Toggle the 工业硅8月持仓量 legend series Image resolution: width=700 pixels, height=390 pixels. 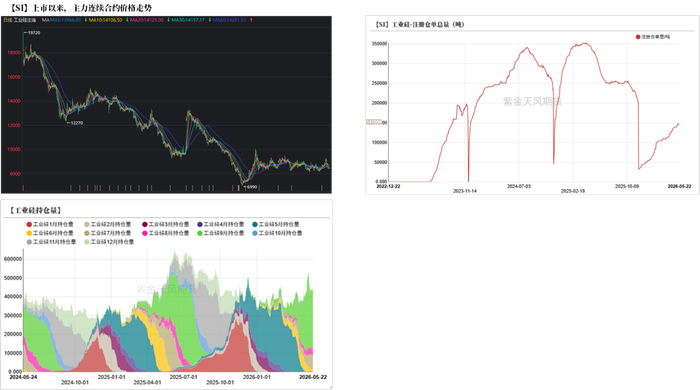click(165, 233)
